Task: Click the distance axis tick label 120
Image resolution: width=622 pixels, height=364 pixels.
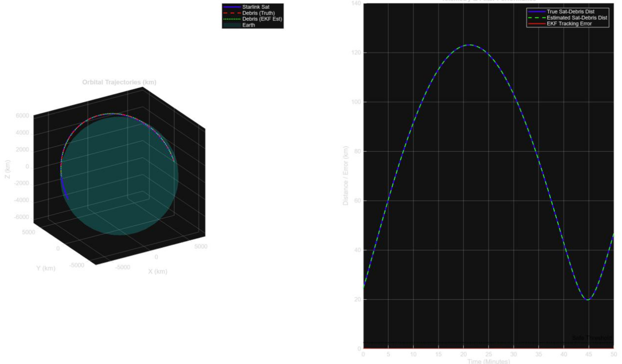Action: click(356, 53)
